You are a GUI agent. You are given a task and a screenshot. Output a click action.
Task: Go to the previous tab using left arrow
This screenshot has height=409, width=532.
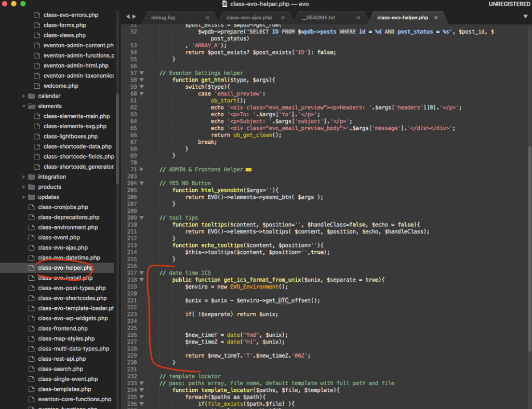point(128,16)
